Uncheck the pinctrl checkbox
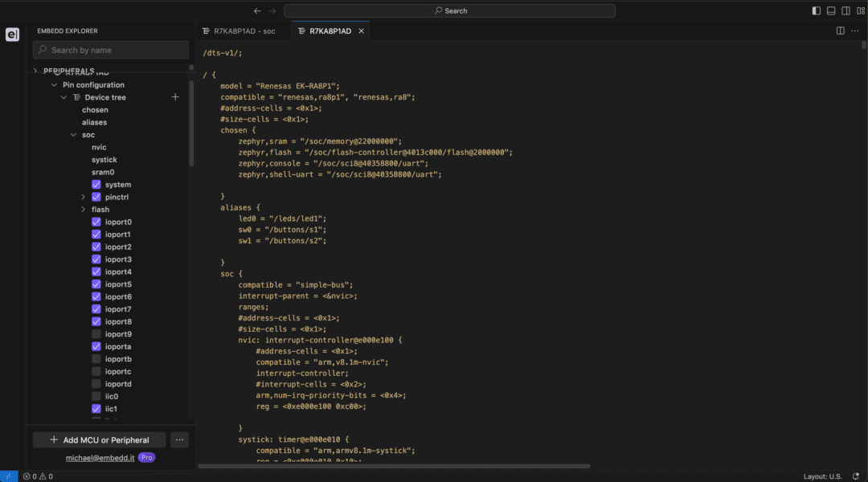Image resolution: width=868 pixels, height=482 pixels. point(98,196)
